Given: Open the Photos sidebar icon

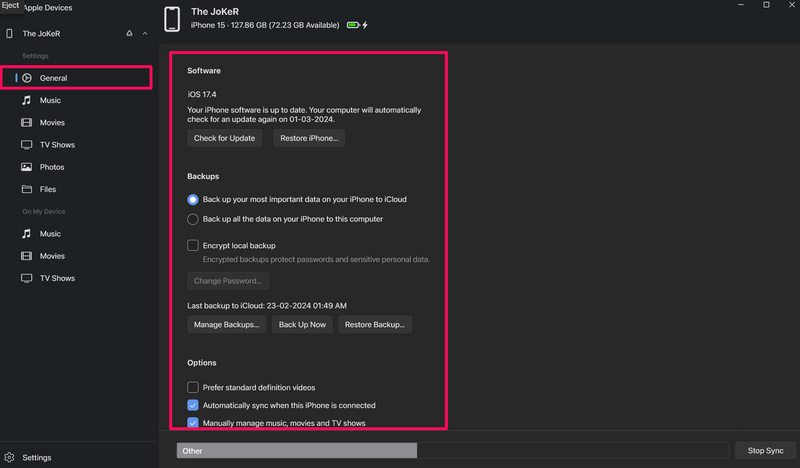Looking at the screenshot, I should point(27,167).
